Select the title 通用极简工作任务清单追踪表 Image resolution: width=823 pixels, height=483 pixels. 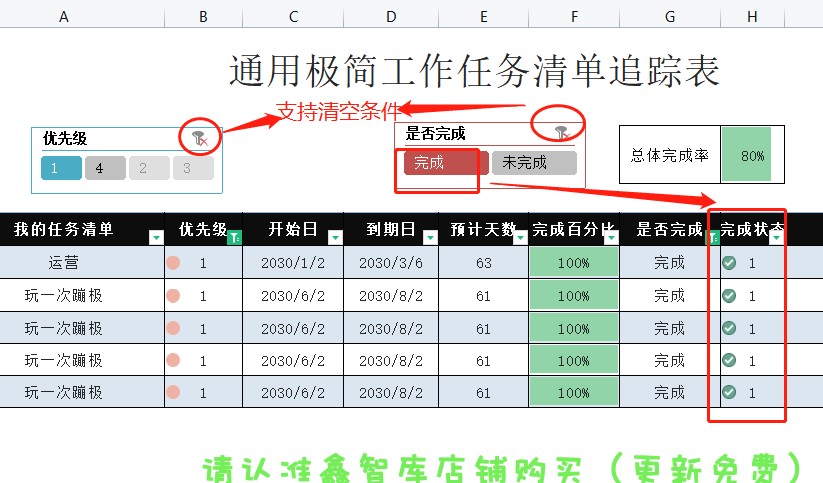[x=474, y=71]
